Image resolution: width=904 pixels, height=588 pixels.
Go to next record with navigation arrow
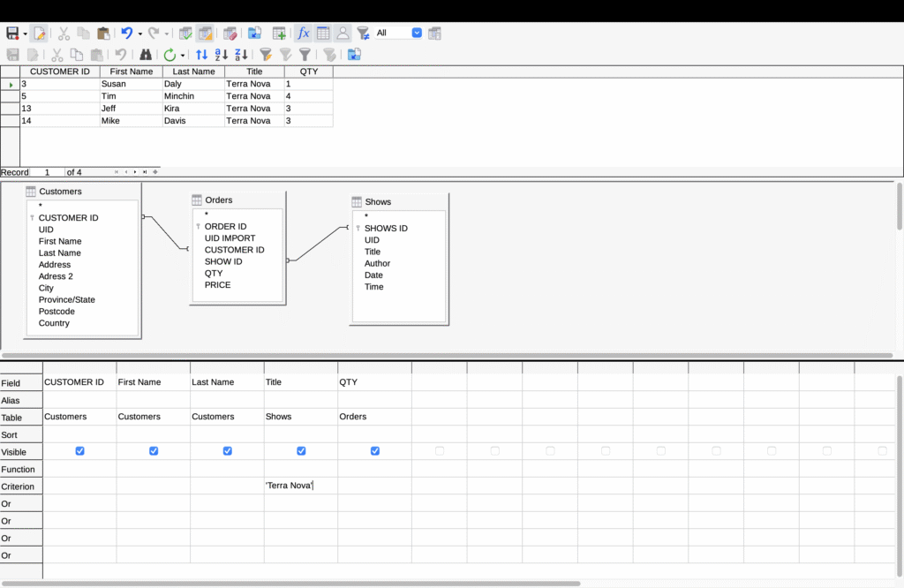tap(135, 172)
